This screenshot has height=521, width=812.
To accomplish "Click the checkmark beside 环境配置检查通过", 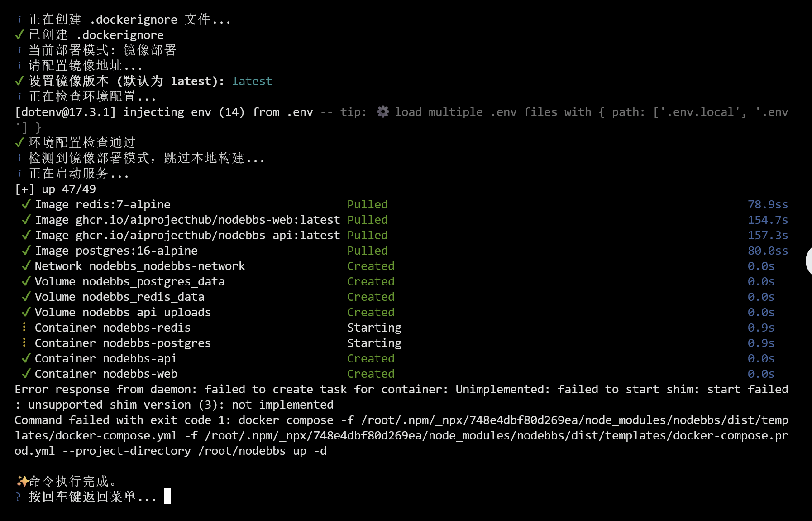I will click(x=19, y=143).
